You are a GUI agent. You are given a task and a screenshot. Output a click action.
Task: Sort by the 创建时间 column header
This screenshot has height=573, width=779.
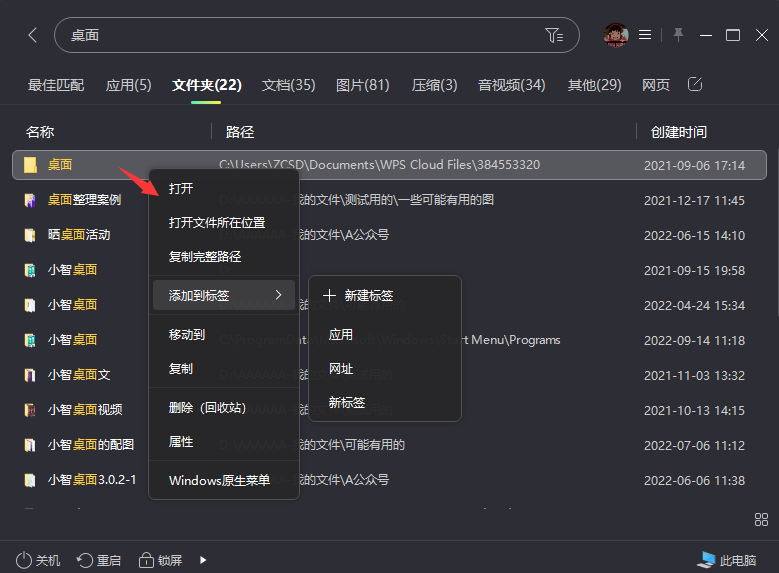pos(679,132)
